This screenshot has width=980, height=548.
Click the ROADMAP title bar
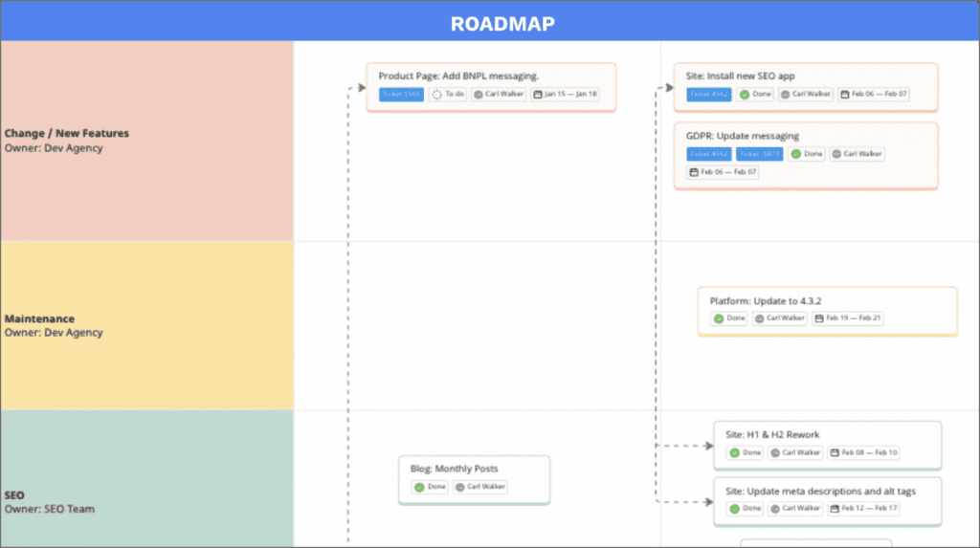click(490, 23)
